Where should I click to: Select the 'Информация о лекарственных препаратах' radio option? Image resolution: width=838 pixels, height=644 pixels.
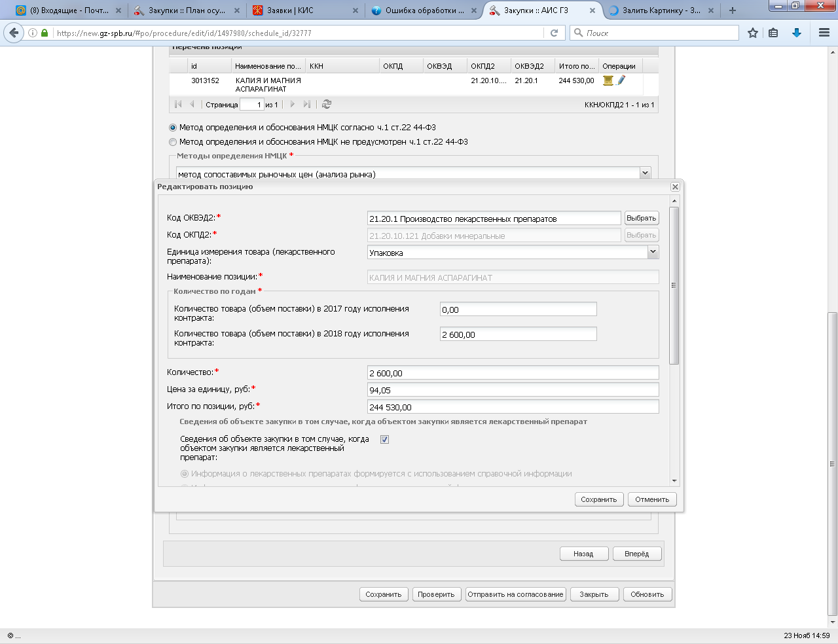pos(185,474)
